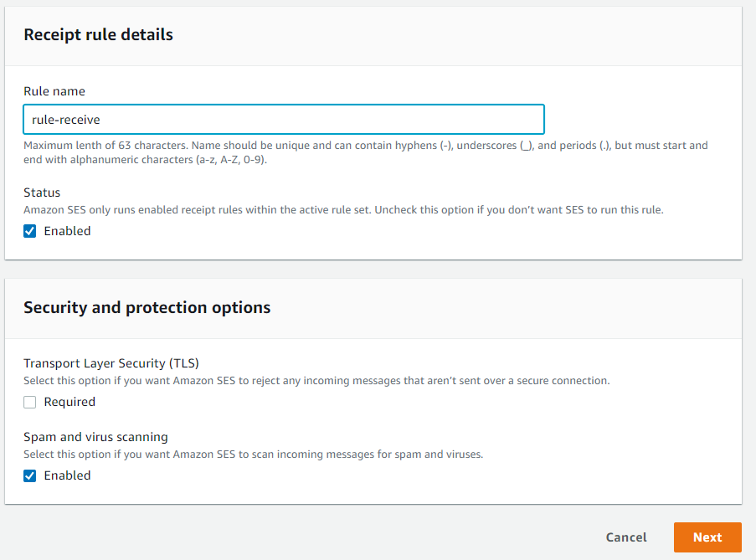
Task: Click the Spam and virus scanning label
Action: pyautogui.click(x=95, y=437)
